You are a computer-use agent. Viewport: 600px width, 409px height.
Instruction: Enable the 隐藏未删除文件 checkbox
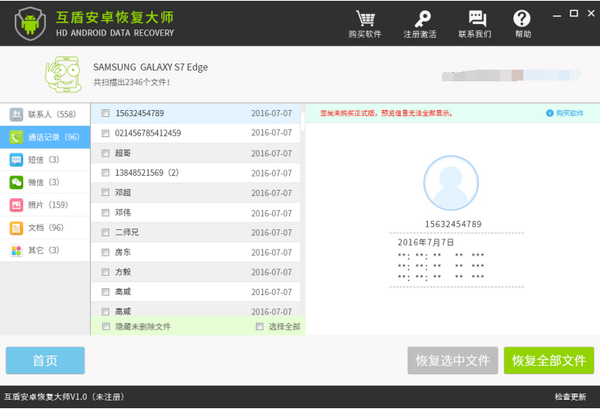(106, 326)
